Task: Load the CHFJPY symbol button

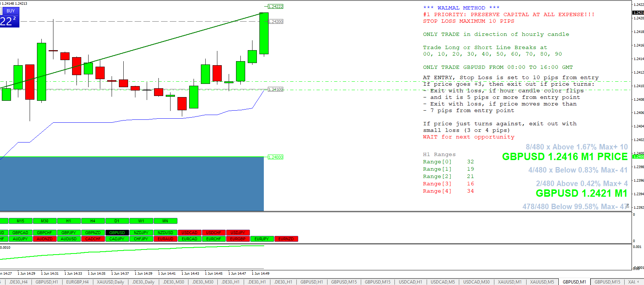Action: (141, 239)
